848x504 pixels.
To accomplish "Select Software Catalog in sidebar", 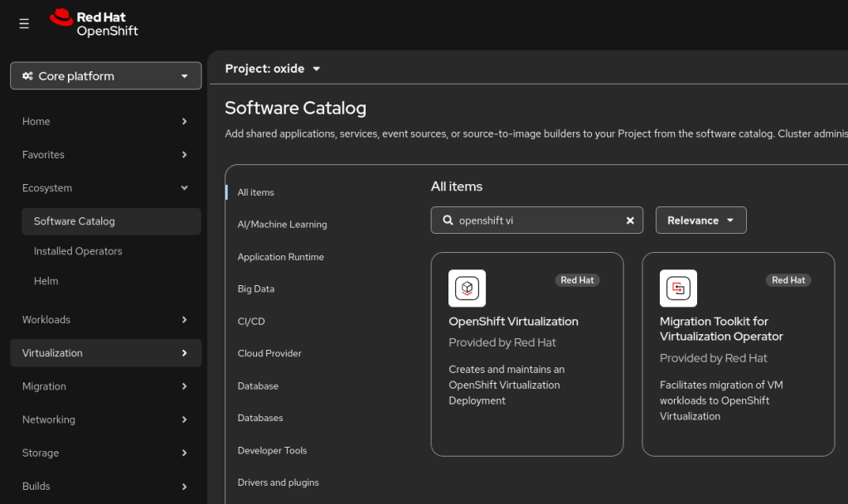I will [111, 221].
